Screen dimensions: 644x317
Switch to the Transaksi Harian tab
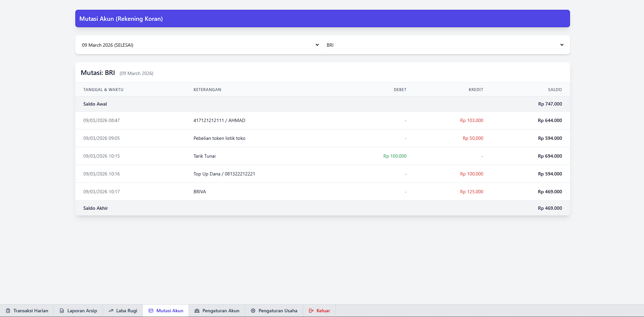[31, 311]
